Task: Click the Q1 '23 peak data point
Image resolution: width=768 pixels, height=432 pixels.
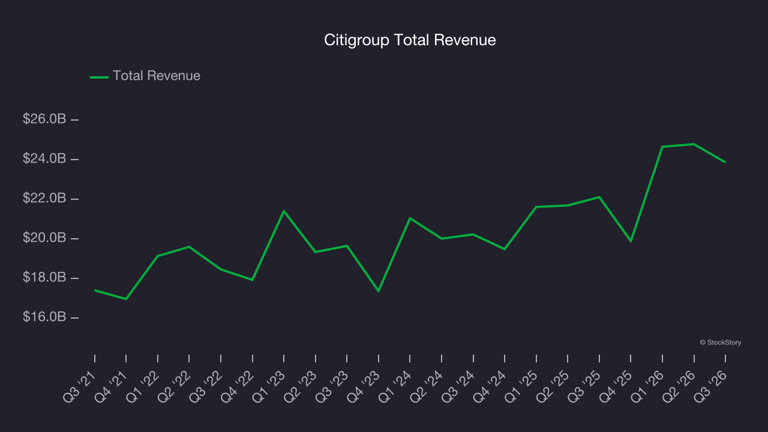Action: [x=284, y=211]
